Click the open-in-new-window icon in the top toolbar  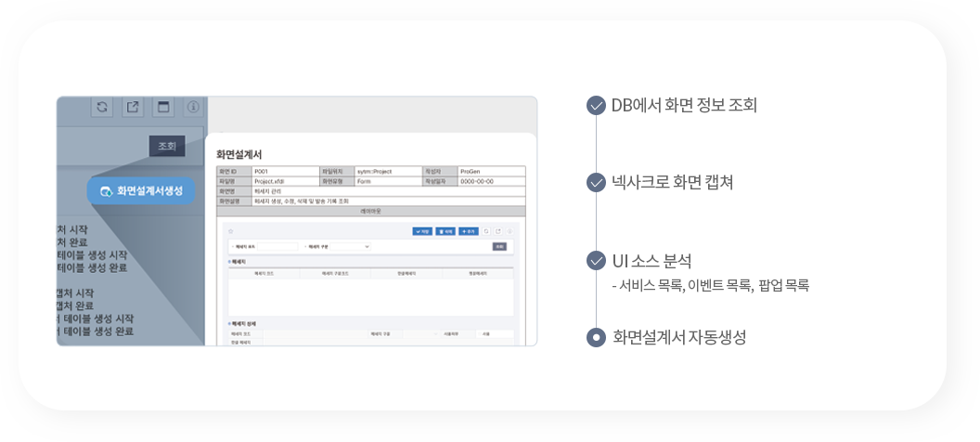[x=133, y=107]
